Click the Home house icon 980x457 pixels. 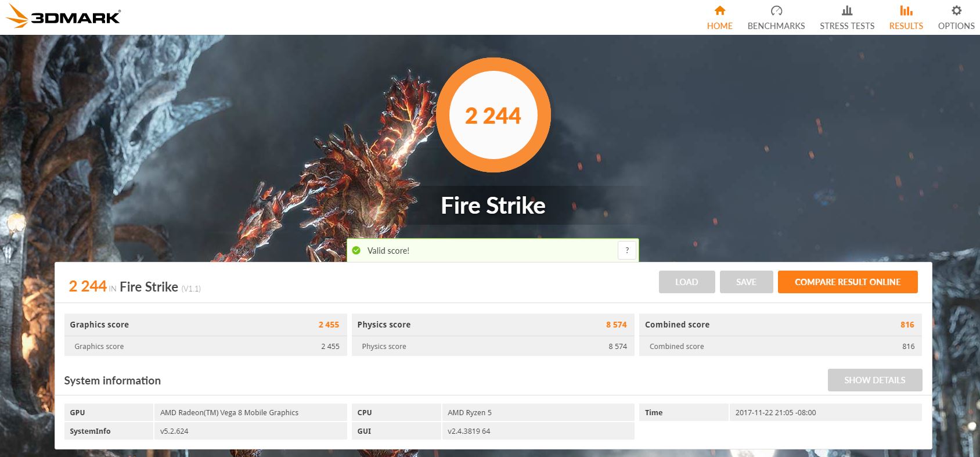coord(719,10)
